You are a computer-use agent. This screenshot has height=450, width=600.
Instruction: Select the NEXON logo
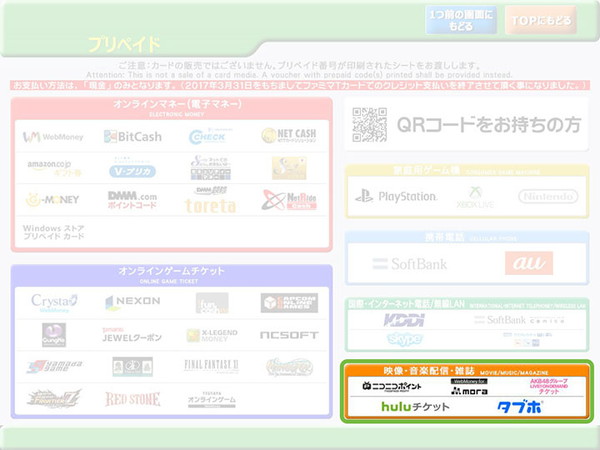132,302
